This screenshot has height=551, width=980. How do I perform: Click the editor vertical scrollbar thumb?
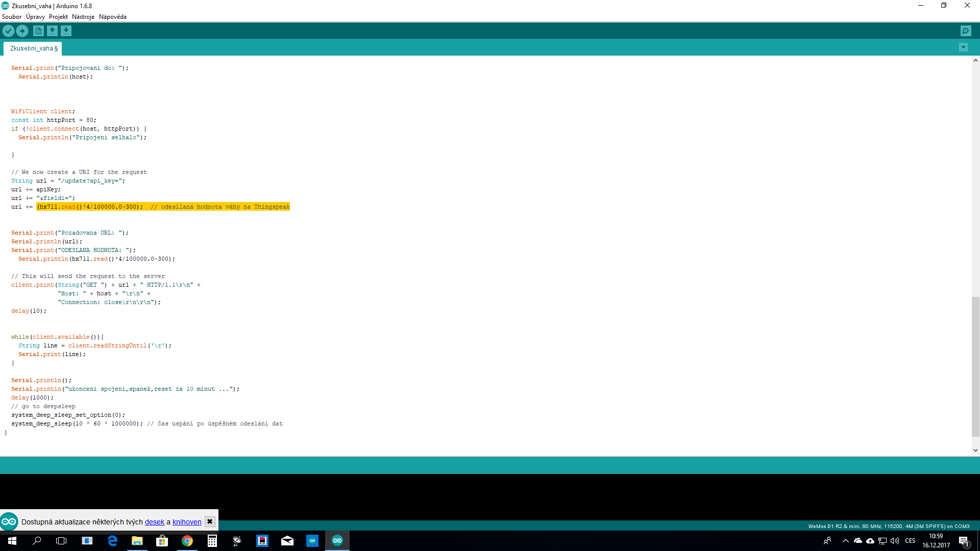[x=975, y=366]
